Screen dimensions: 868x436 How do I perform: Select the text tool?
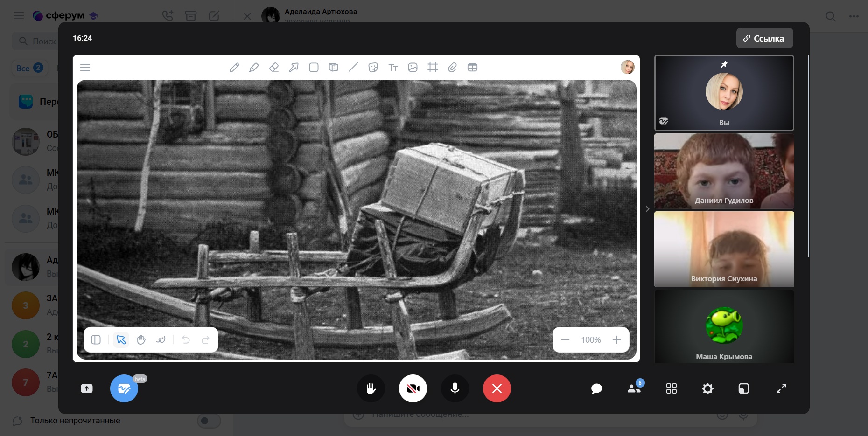click(x=393, y=68)
